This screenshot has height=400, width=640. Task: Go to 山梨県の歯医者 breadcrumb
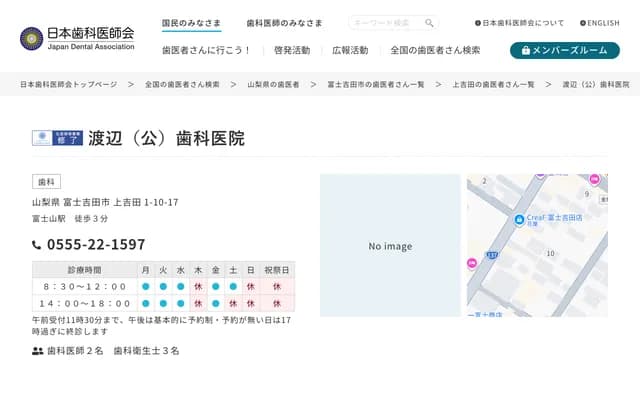click(x=273, y=85)
